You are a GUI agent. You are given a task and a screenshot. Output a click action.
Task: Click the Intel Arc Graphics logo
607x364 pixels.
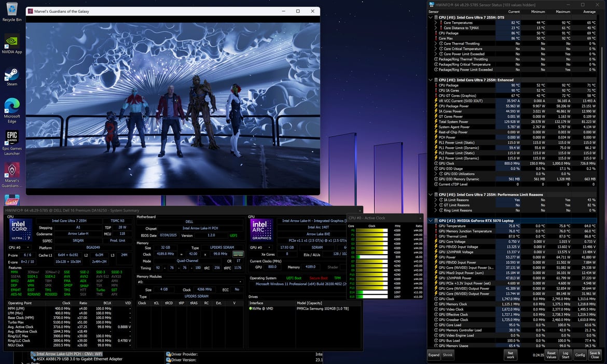point(261,230)
